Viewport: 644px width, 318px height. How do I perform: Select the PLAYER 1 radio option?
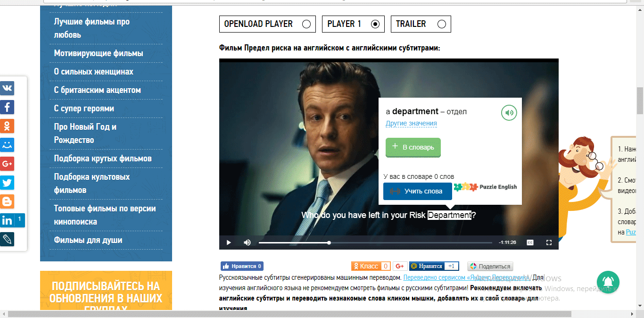pos(375,24)
